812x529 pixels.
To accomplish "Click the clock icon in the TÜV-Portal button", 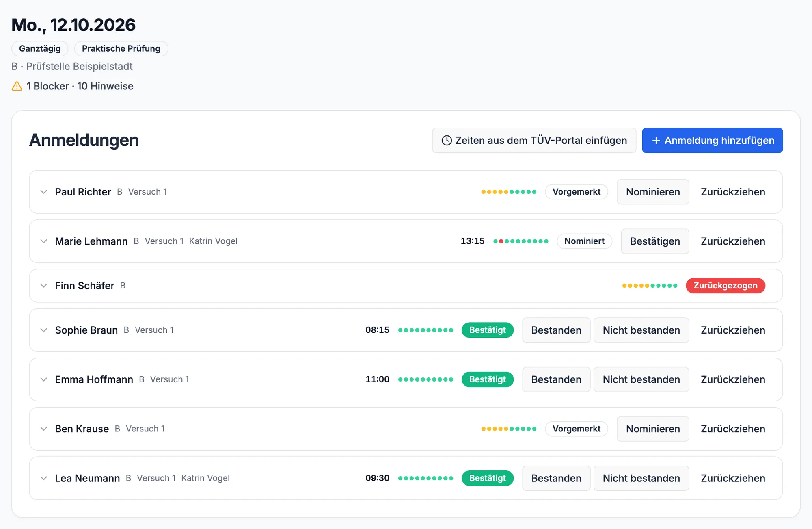I will click(x=447, y=141).
